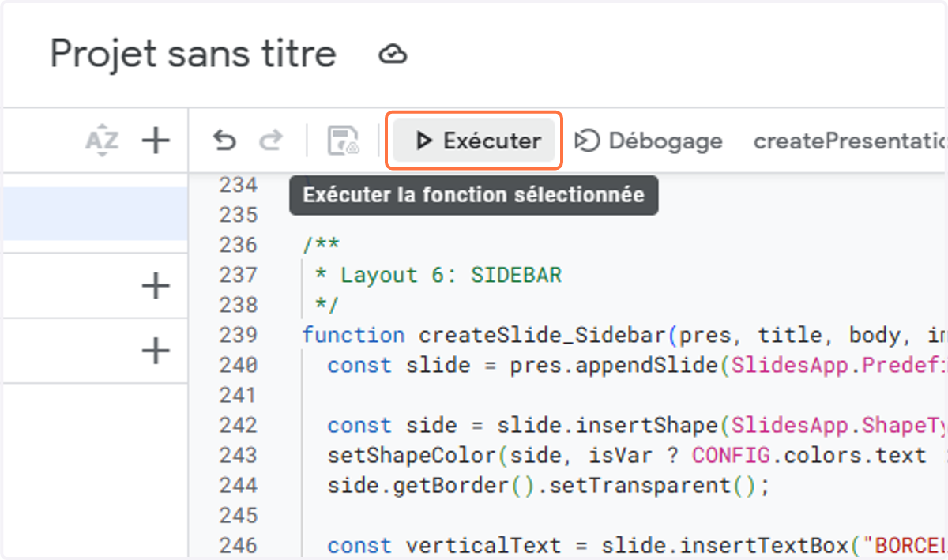Click 'setShapeColor' call on line 243
948x560 pixels.
412,455
